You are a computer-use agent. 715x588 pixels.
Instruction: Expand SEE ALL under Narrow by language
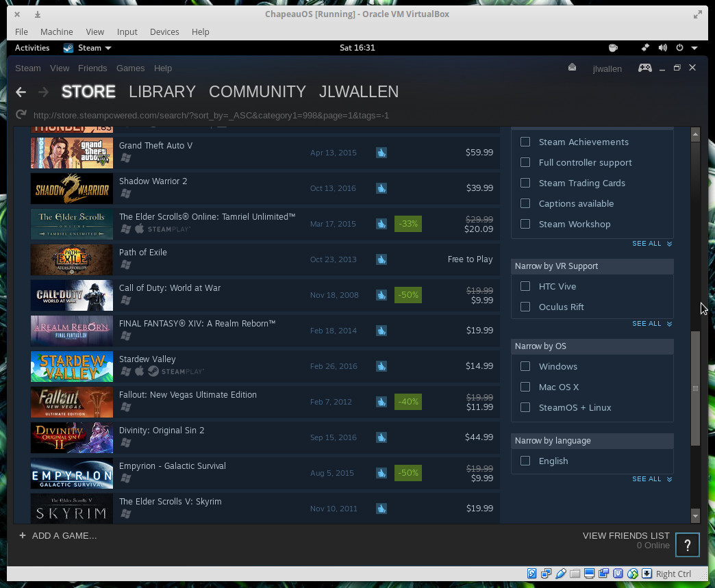point(652,479)
